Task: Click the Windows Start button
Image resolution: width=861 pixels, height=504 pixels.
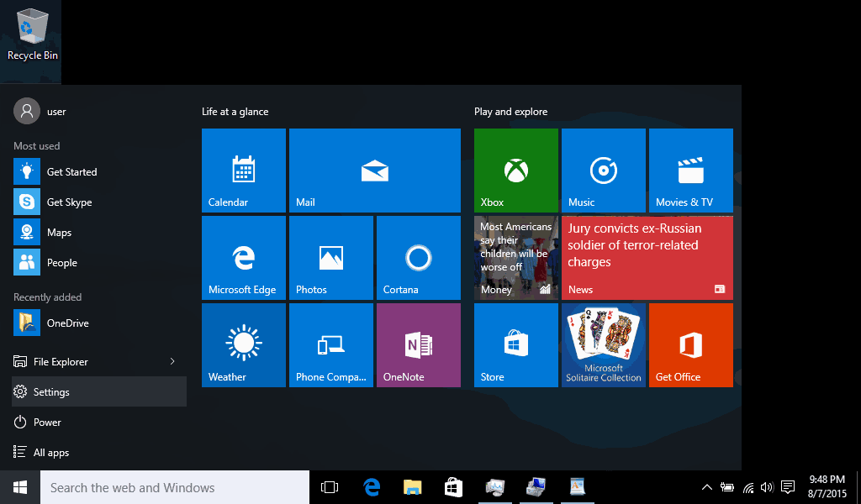Action: [20, 487]
